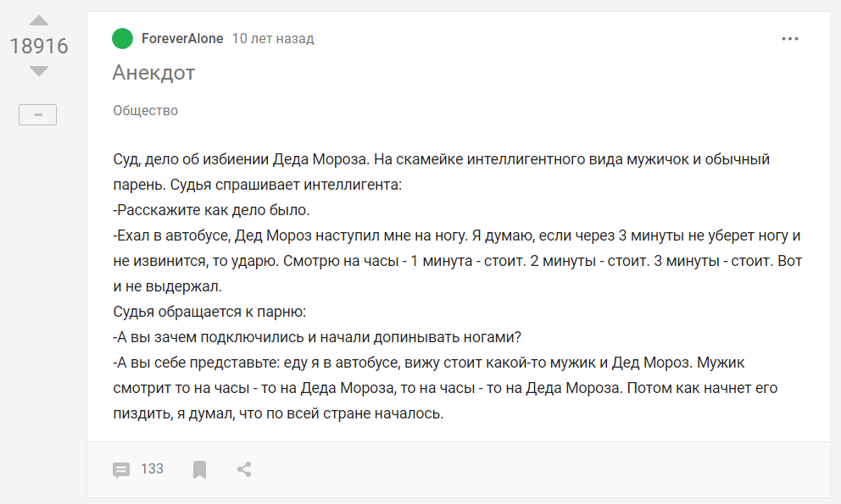
Task: Downvote the post with the down arrow
Action: tap(39, 71)
